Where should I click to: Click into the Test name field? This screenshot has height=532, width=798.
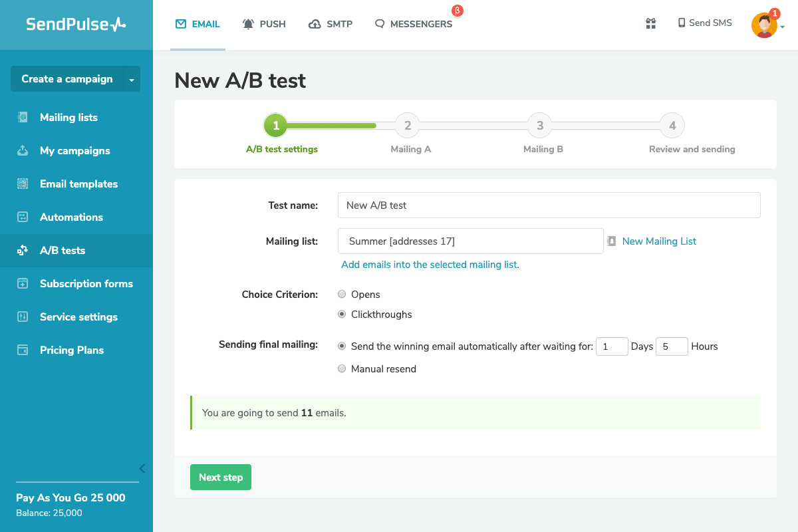(x=549, y=205)
